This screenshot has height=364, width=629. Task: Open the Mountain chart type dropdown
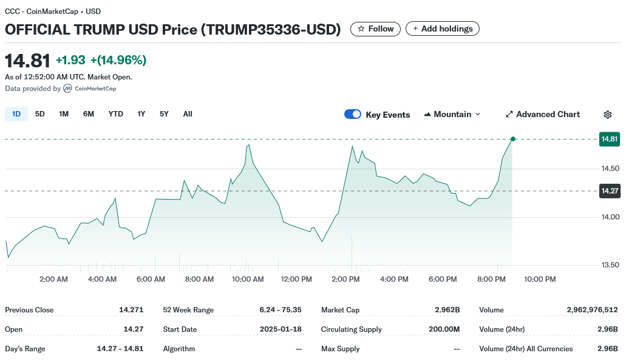click(x=452, y=114)
